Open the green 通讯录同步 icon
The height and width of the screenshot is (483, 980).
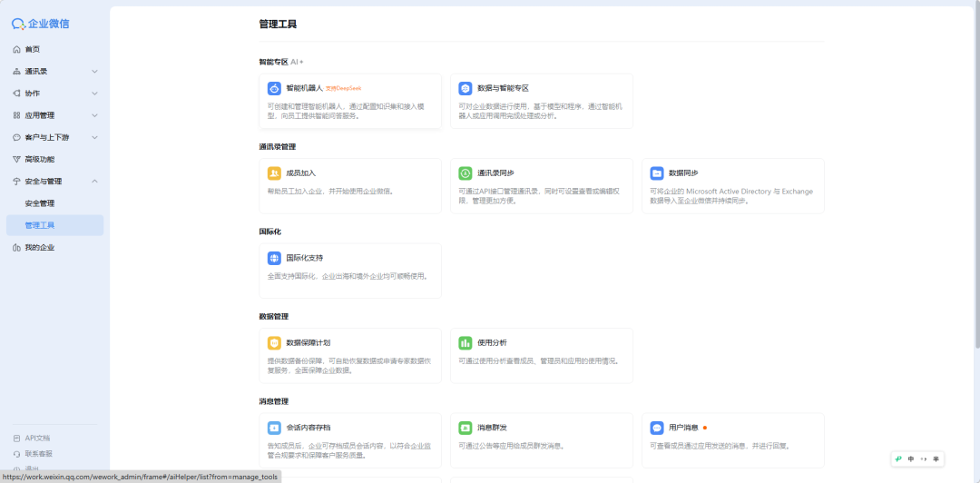click(465, 173)
